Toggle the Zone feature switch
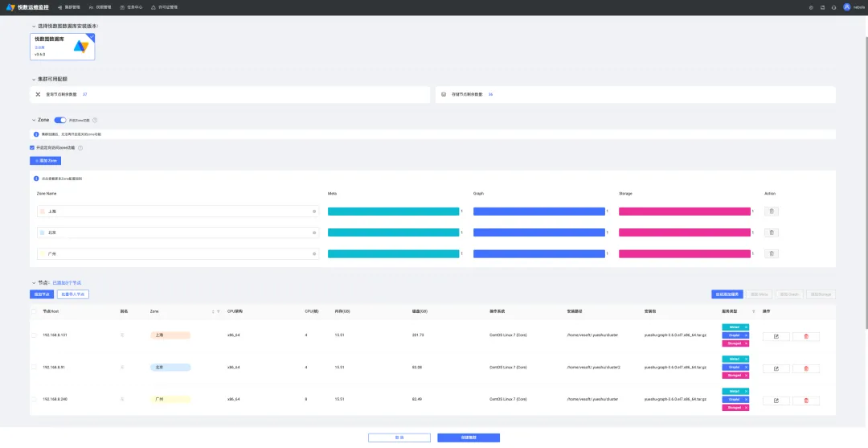868x448 pixels. (59, 120)
